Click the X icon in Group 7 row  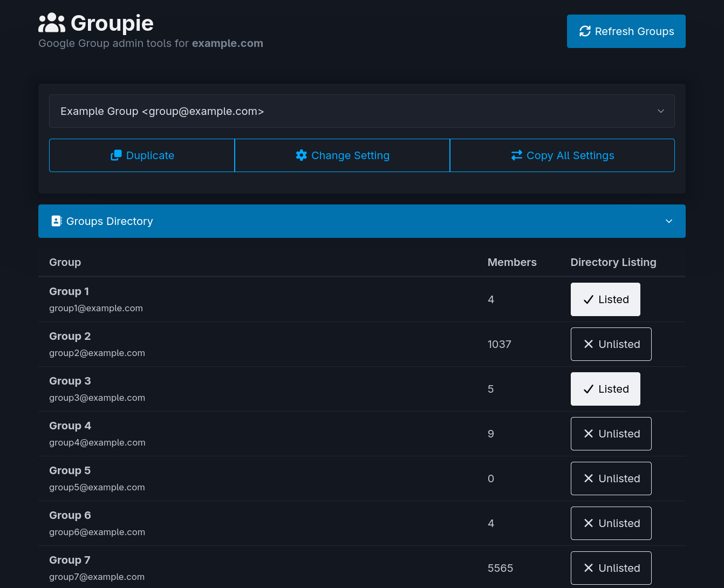click(589, 568)
